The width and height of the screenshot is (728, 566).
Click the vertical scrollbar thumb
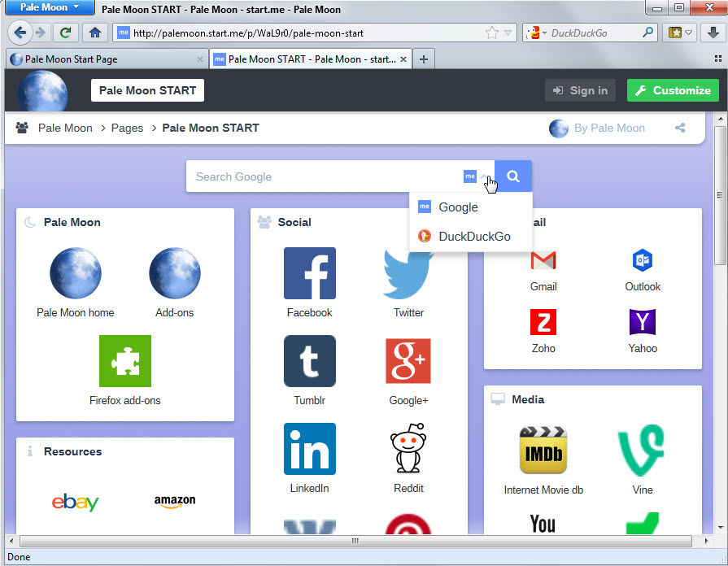click(720, 195)
